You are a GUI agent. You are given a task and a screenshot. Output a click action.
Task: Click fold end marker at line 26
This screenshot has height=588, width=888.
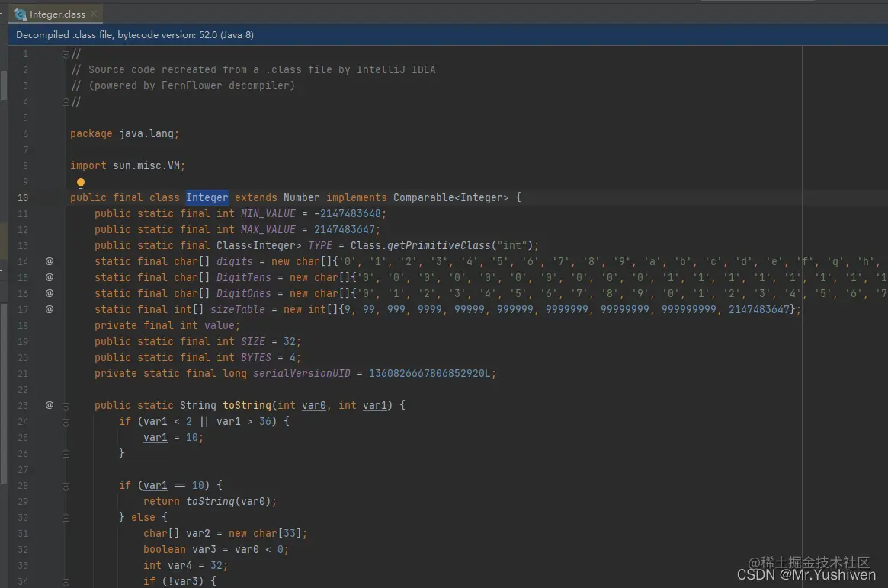pyautogui.click(x=66, y=454)
